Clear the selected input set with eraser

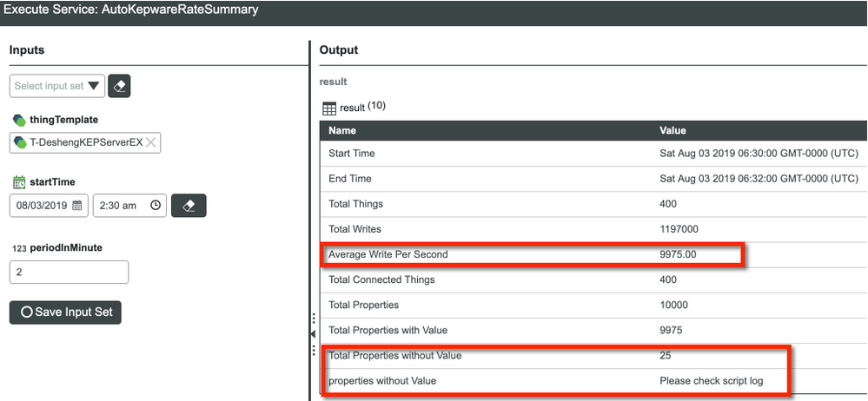point(120,86)
